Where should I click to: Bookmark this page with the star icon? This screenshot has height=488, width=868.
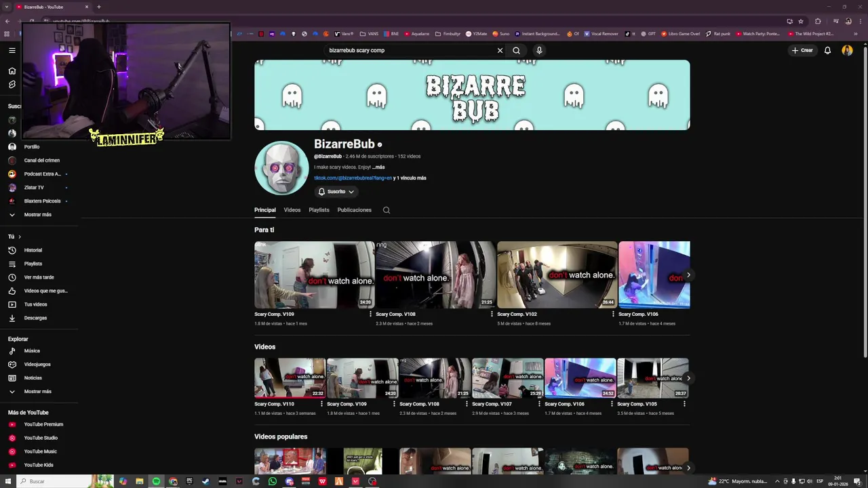pos(801,21)
